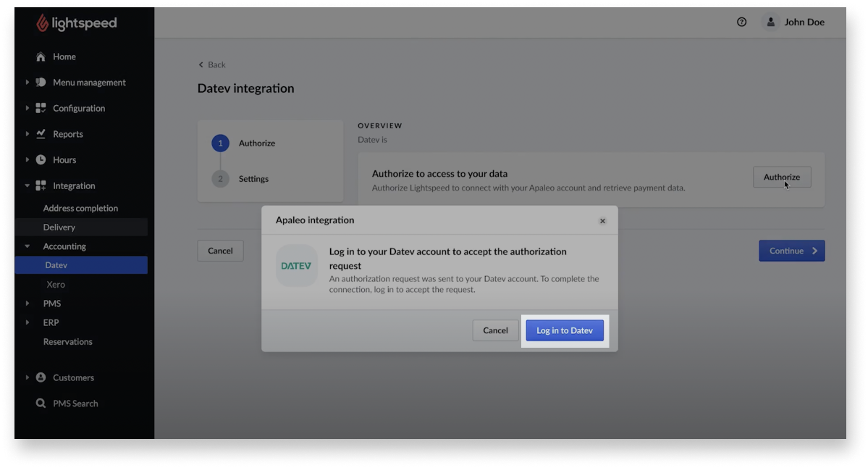Select Datev under Accounting

click(81, 265)
